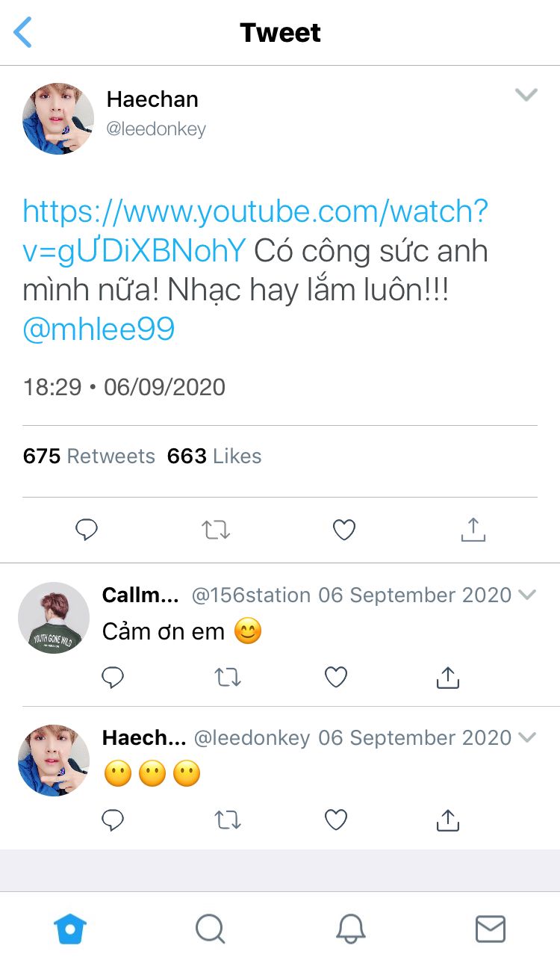Image resolution: width=560 pixels, height=966 pixels.
Task: View the 675 Retweets list
Action: (89, 456)
